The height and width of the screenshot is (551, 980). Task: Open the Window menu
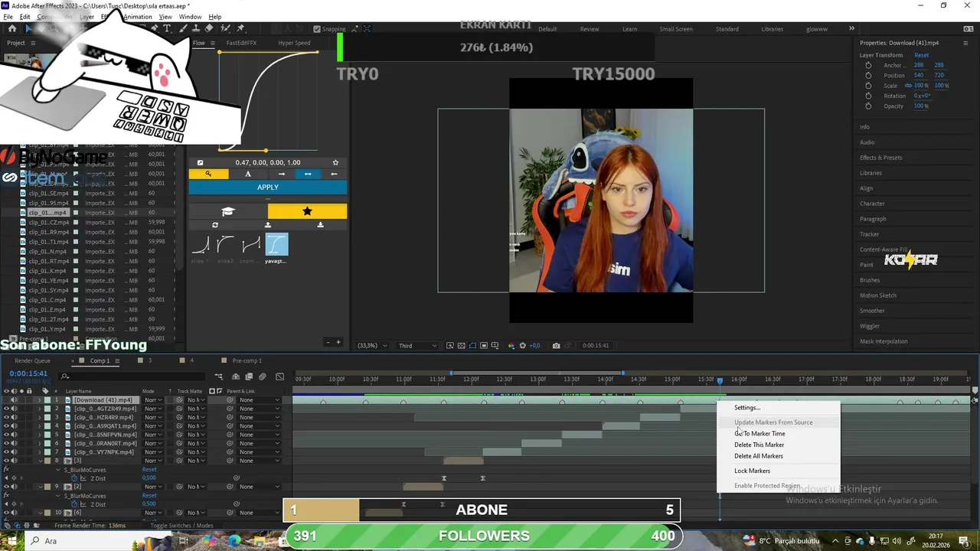point(190,17)
